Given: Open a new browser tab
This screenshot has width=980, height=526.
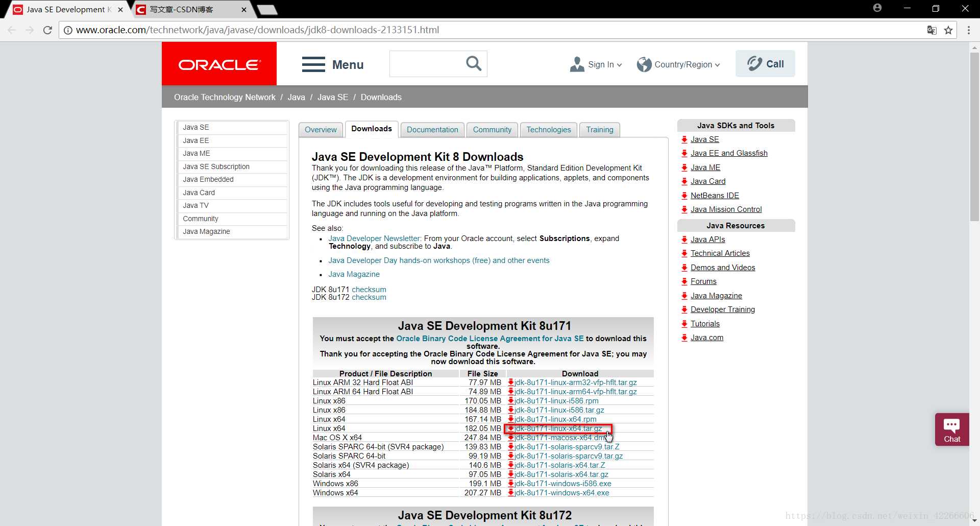Looking at the screenshot, I should [x=267, y=10].
